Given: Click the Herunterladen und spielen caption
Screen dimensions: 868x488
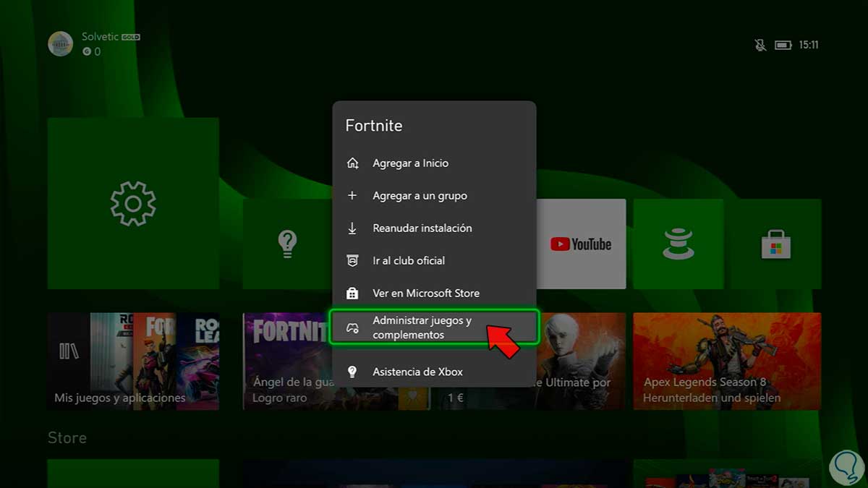Looking at the screenshot, I should point(712,398).
